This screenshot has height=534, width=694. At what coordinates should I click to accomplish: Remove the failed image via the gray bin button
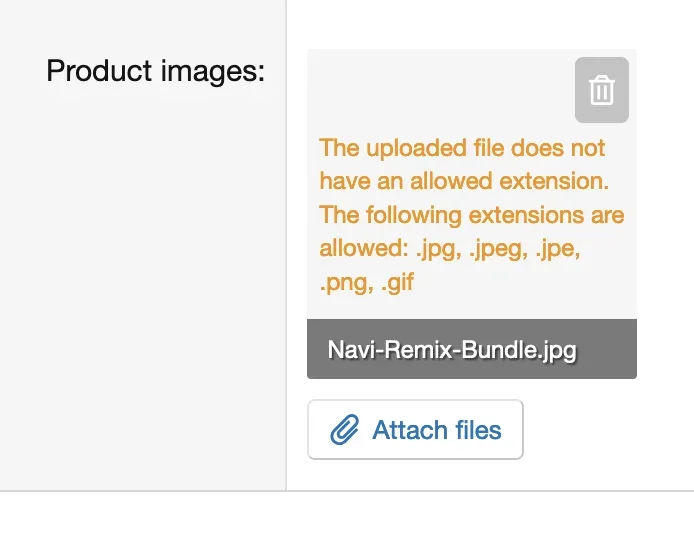point(601,90)
